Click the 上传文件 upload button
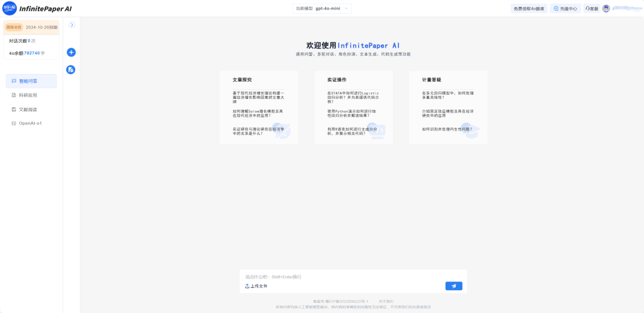644x313 pixels. click(256, 286)
